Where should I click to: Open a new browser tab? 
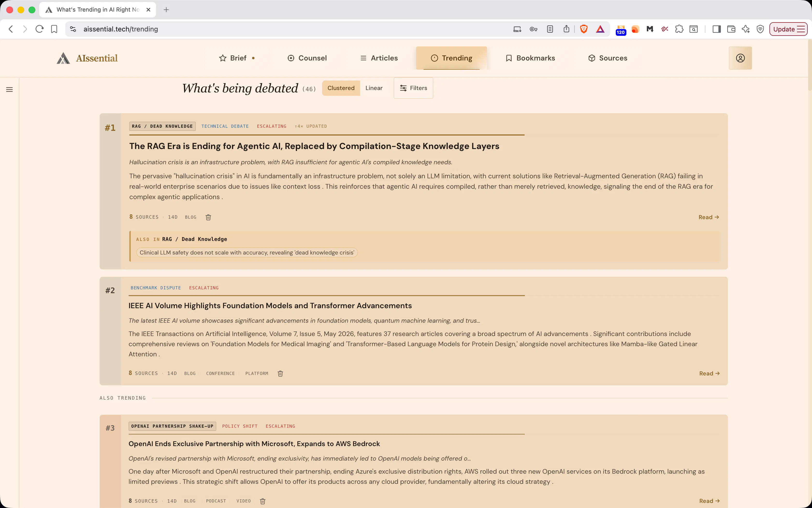[x=166, y=10]
